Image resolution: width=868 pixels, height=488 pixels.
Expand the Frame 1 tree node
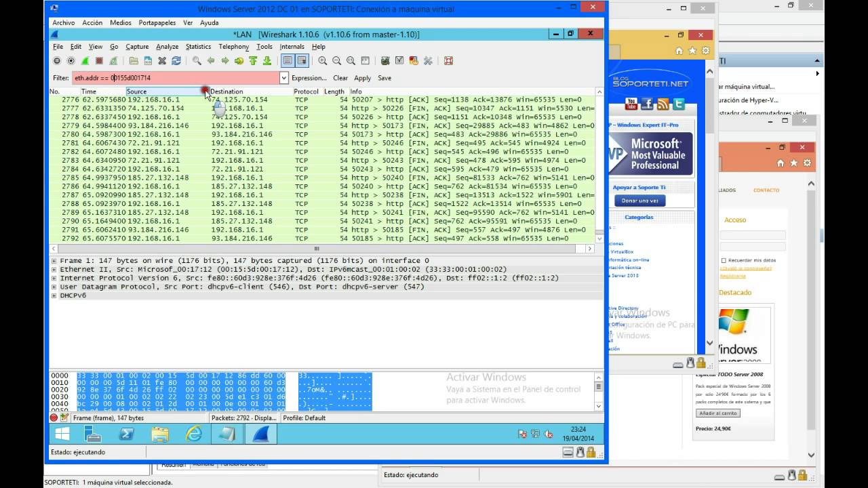[54, 260]
